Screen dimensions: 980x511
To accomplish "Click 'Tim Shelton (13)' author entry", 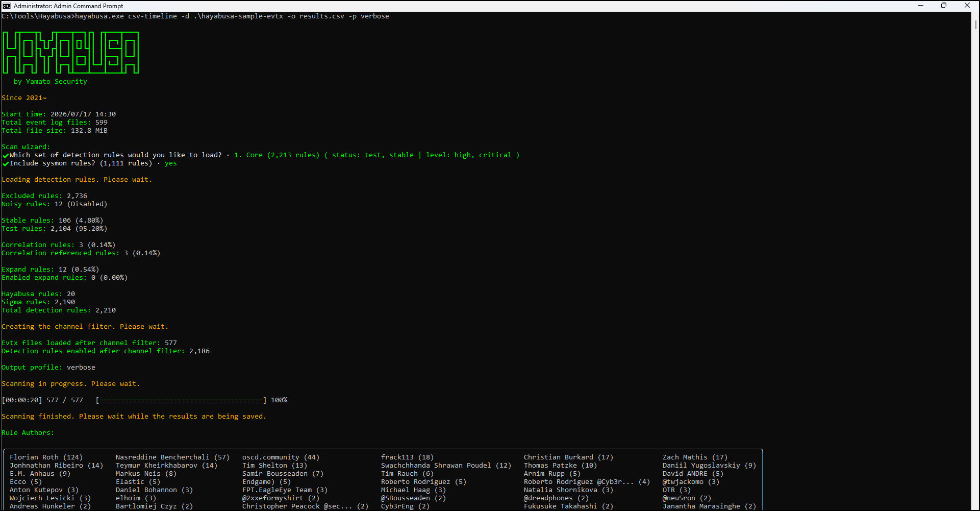I will click(275, 466).
